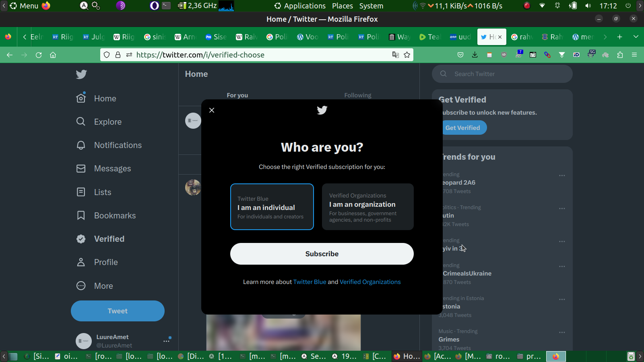Click the Twitter bird logo in sidebar
Image resolution: width=644 pixels, height=362 pixels.
81,74
